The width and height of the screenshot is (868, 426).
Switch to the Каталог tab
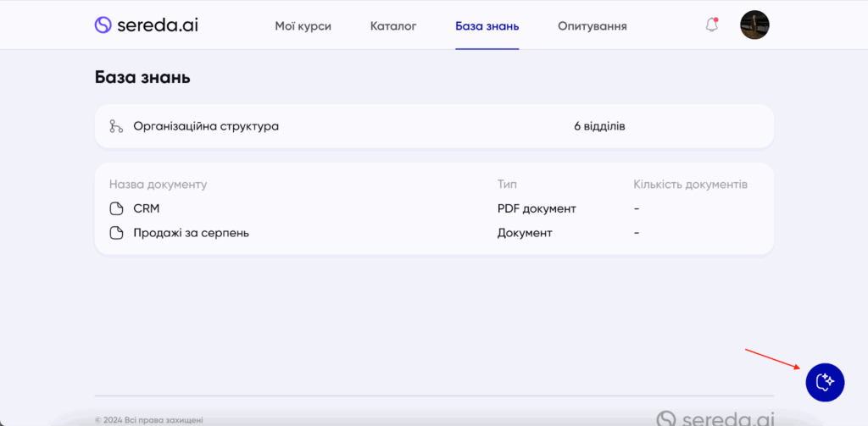pyautogui.click(x=393, y=26)
